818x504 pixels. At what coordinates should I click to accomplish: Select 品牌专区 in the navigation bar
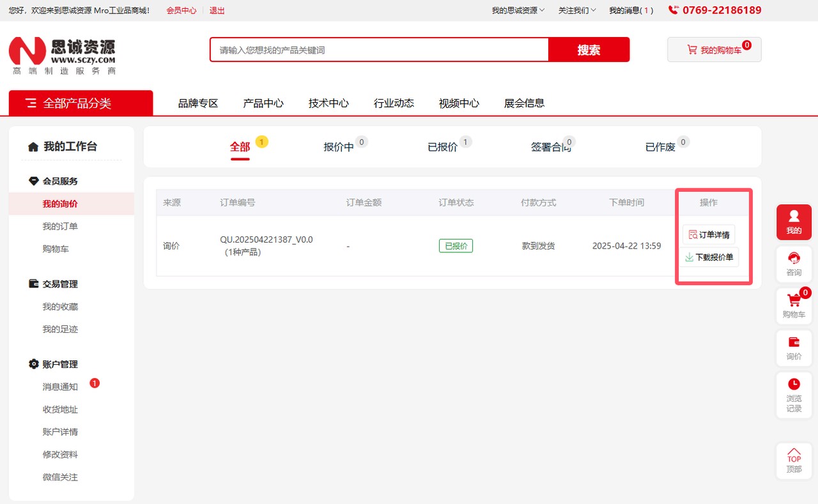[198, 103]
